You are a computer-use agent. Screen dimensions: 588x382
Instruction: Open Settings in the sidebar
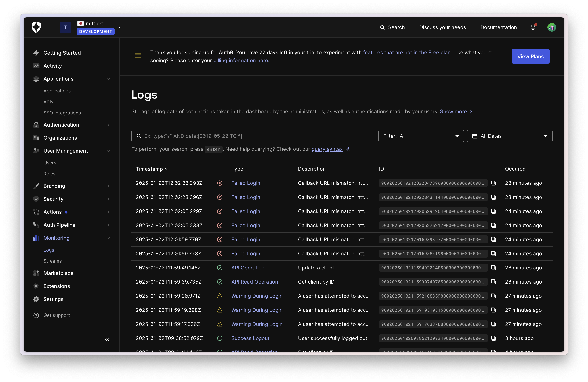(x=53, y=299)
